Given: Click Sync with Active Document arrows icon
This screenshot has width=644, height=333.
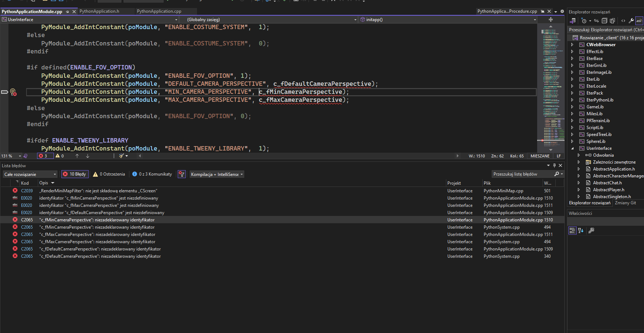Looking at the screenshot, I should (596, 21).
